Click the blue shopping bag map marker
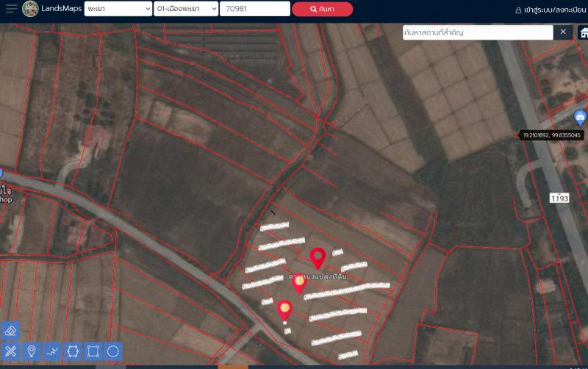 pyautogui.click(x=580, y=117)
